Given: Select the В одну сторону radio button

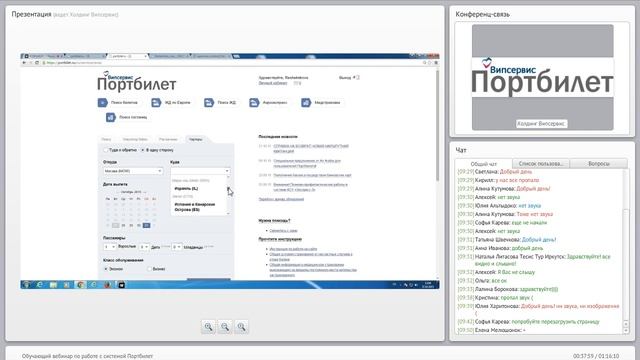Looking at the screenshot, I should pos(142,150).
